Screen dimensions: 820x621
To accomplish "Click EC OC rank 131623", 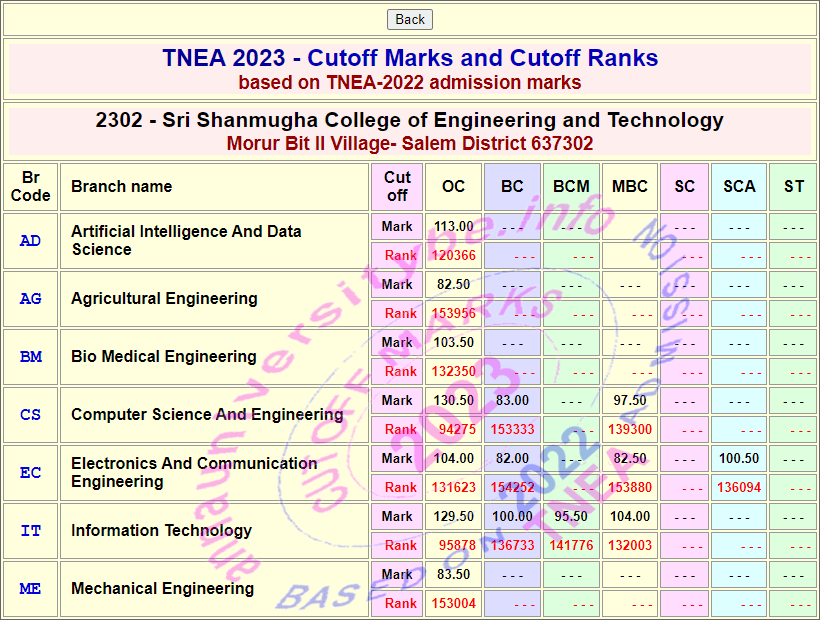I will 453,488.
